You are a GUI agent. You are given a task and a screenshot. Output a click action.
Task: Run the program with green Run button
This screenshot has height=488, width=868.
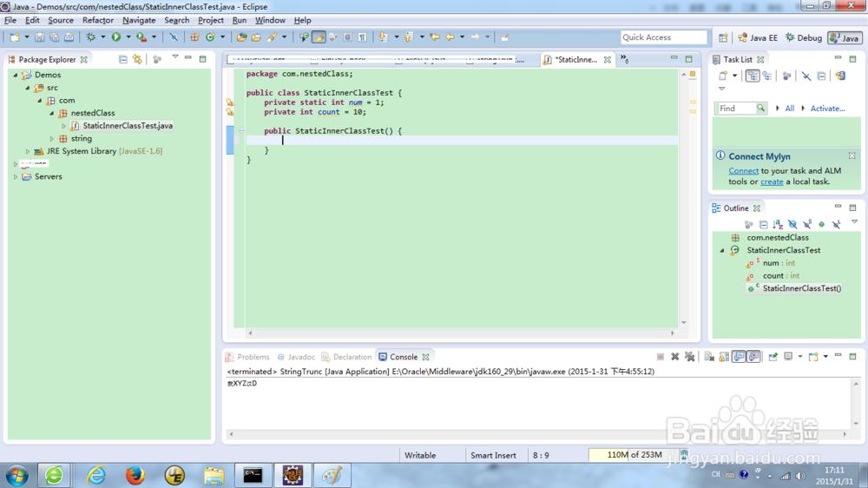click(x=116, y=37)
